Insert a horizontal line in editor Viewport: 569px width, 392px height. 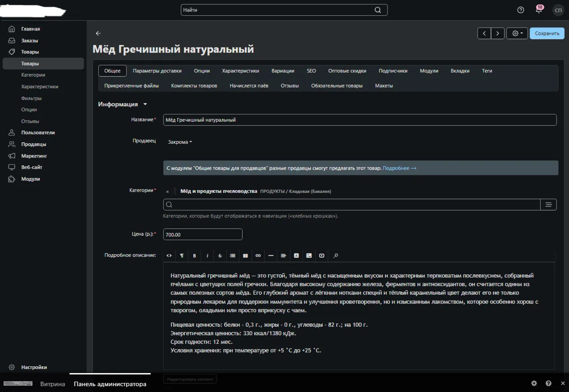(x=271, y=255)
